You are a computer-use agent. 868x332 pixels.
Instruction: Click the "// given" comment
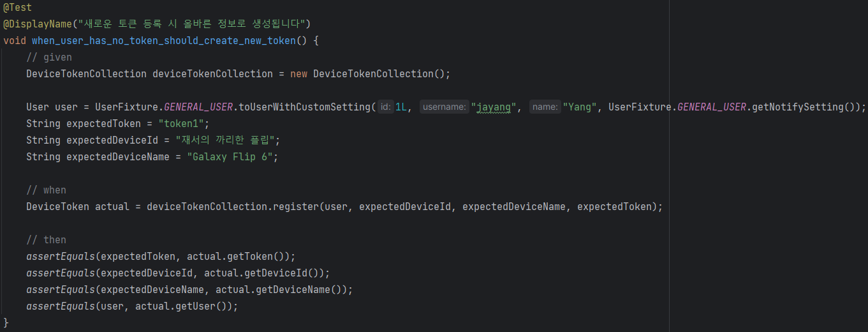49,57
